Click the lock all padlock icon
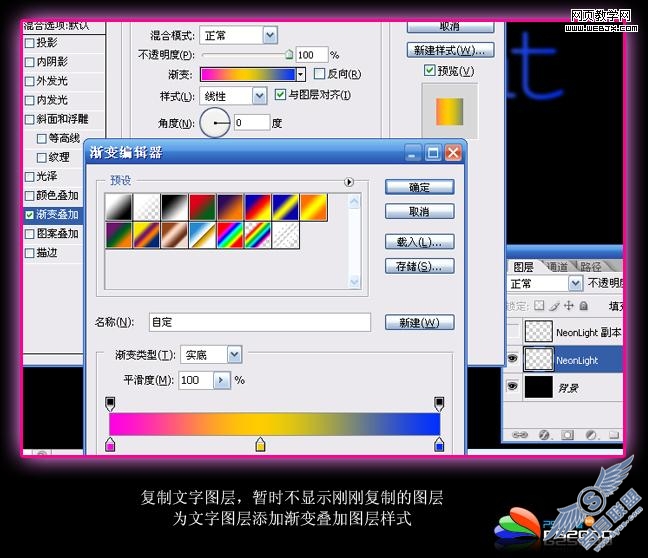648x558 pixels. [x=584, y=305]
